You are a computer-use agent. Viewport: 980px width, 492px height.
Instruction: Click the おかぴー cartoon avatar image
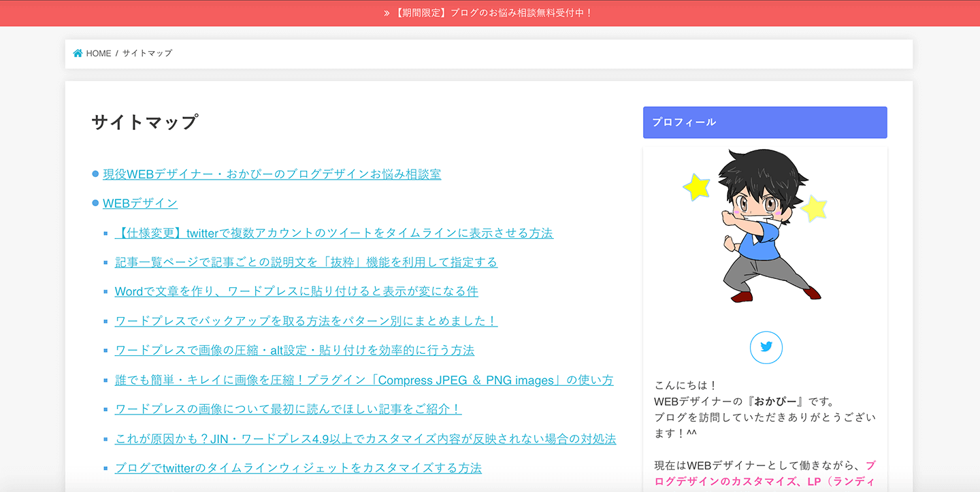click(x=755, y=225)
